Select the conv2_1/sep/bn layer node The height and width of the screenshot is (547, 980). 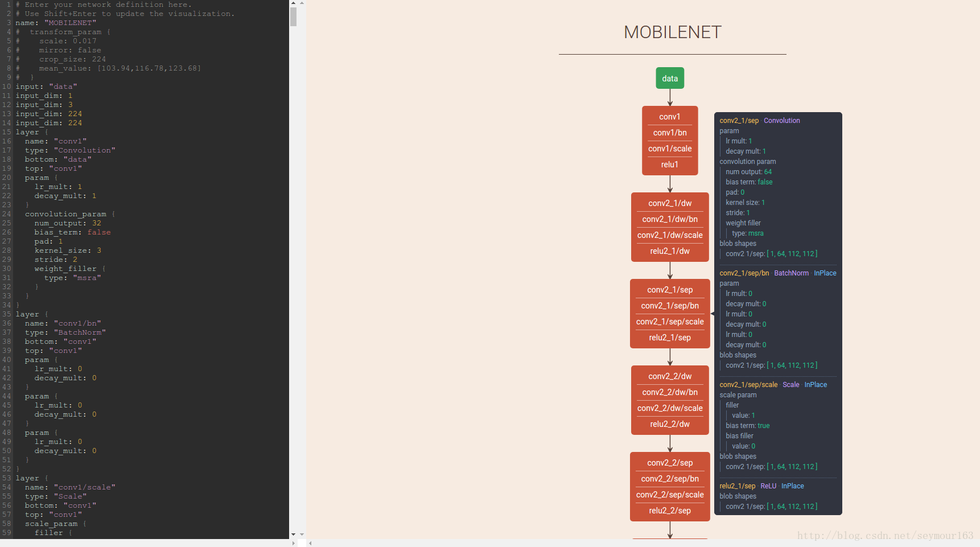(670, 306)
